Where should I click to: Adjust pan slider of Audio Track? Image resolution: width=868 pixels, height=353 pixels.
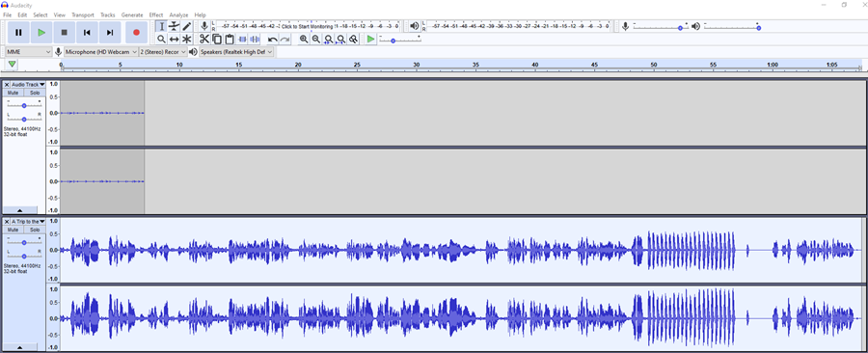click(24, 119)
